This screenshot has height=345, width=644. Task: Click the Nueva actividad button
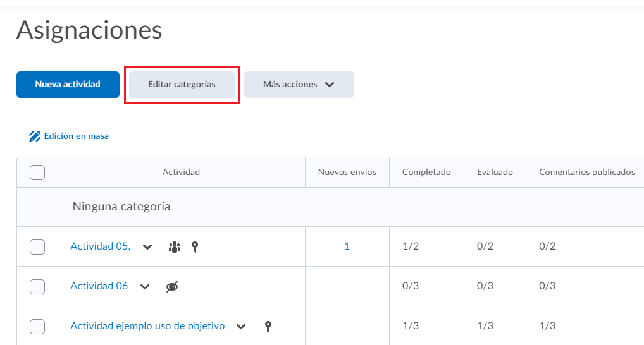[x=68, y=85]
